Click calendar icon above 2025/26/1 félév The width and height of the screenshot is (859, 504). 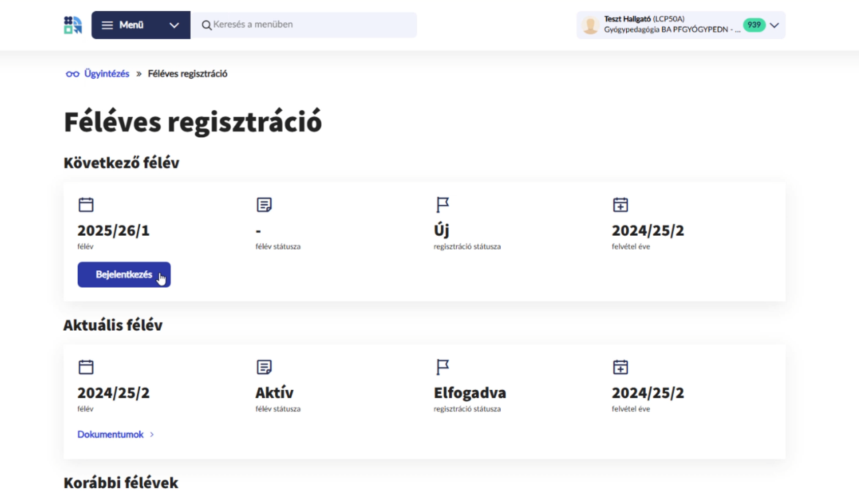pos(86,205)
